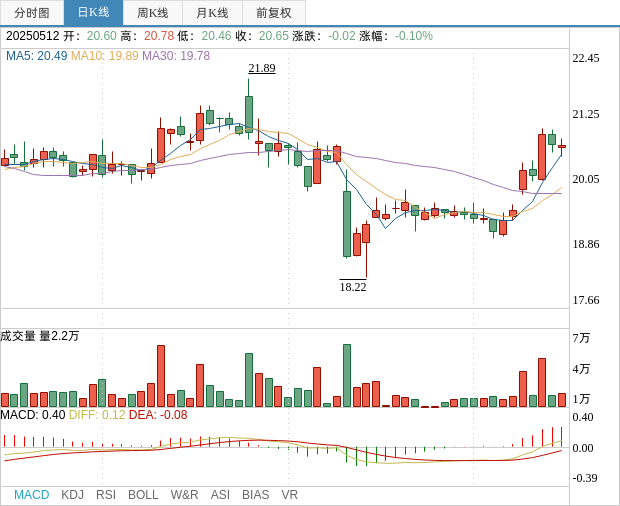Click the opening price 20.60
This screenshot has width=620, height=506.
tap(102, 36)
